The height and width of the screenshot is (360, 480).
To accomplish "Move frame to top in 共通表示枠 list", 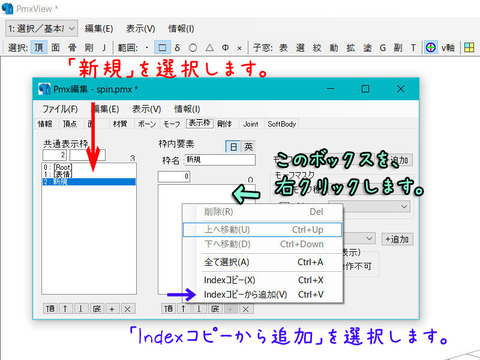I will pyautogui.click(x=50, y=309).
